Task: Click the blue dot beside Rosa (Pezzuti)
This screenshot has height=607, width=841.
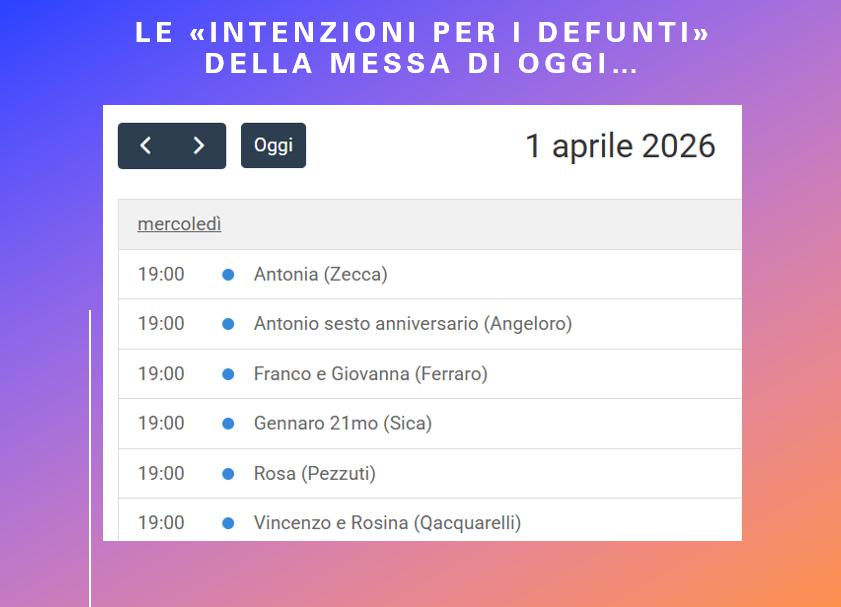Action: pos(228,473)
